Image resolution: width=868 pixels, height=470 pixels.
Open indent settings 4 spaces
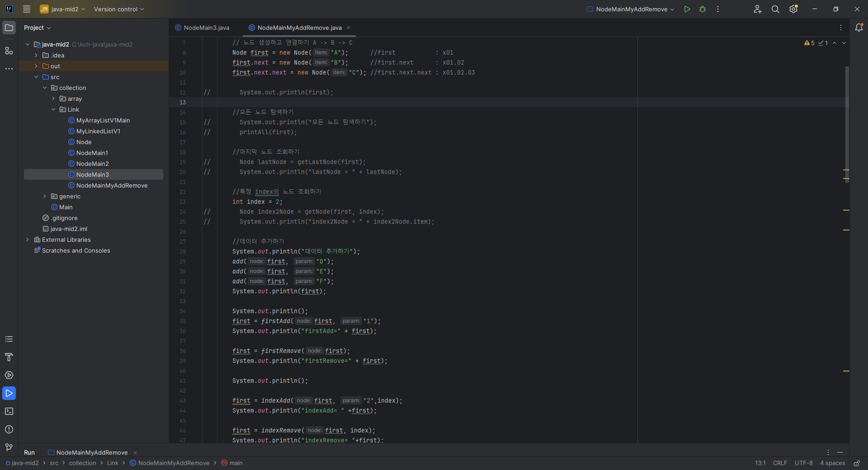tap(832, 463)
